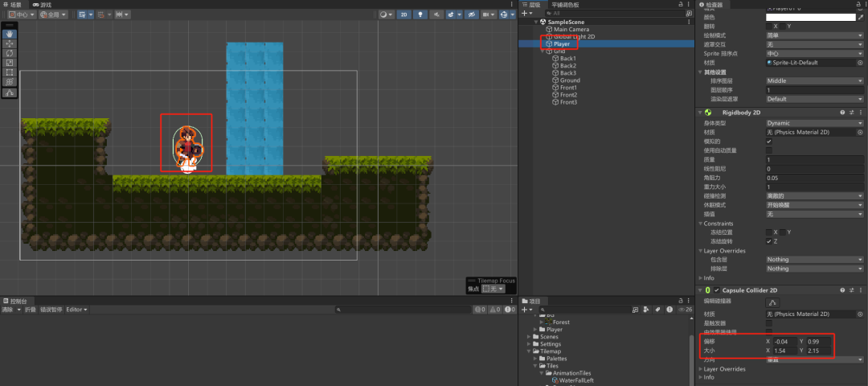Collapse the Rigidbody 2D component
Viewport: 868px width, 386px height.
(700, 113)
